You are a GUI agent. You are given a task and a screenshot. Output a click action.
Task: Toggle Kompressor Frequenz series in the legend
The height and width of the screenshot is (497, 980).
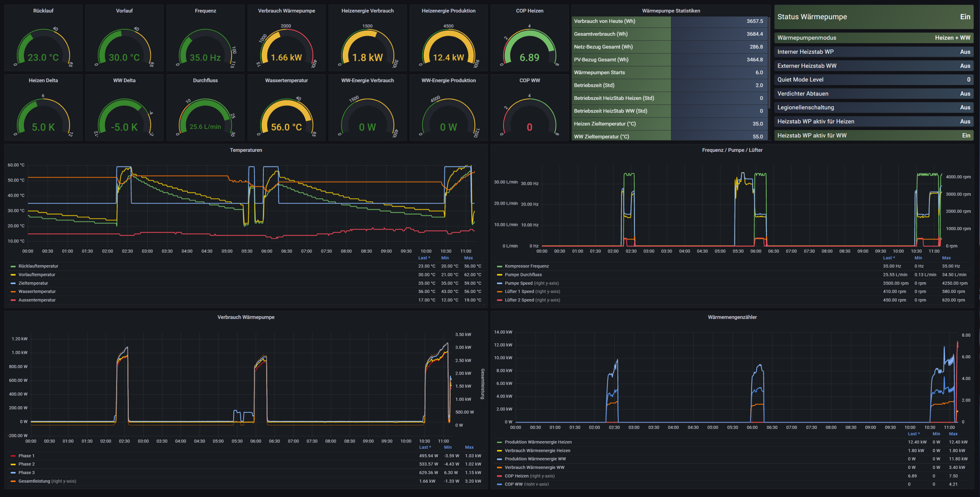pos(527,266)
